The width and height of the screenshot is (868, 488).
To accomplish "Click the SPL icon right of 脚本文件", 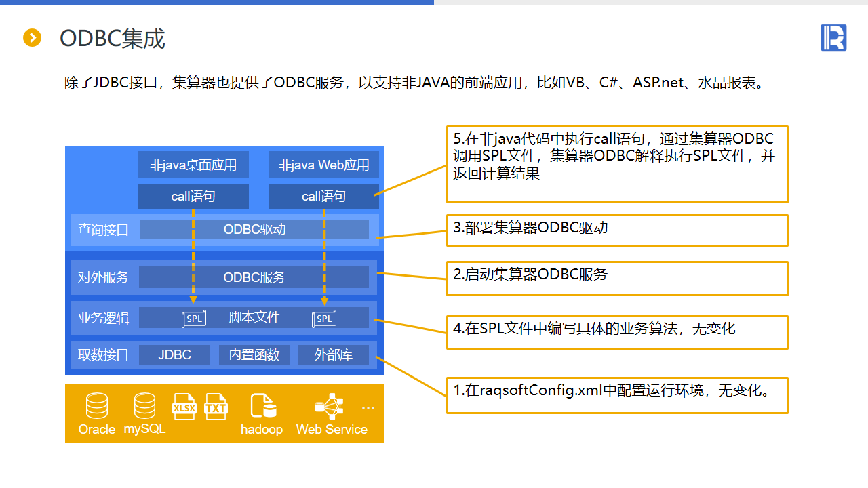I will 324,319.
